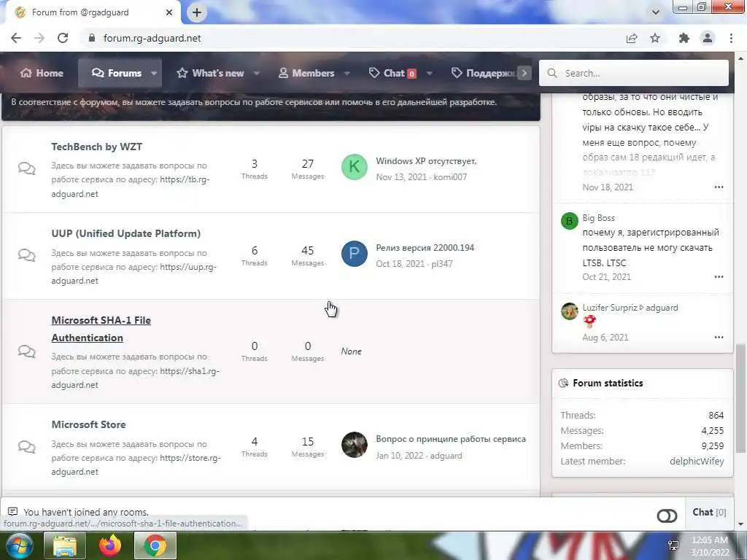Open Windows XP отсутствует thread
Image resolution: width=747 pixels, height=560 pixels.
(x=426, y=161)
